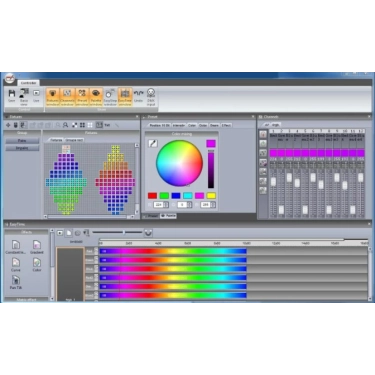The width and height of the screenshot is (375, 375).
Task: Click the vertical brightness slider beside the wheel
Action: click(211, 169)
